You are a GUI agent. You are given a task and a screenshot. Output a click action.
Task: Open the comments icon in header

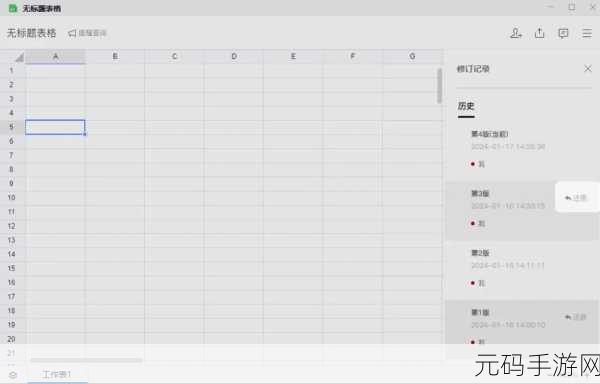563,34
